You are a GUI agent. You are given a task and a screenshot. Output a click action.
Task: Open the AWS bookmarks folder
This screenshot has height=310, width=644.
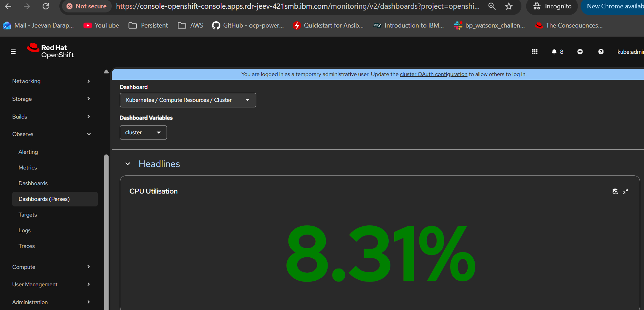(x=190, y=25)
